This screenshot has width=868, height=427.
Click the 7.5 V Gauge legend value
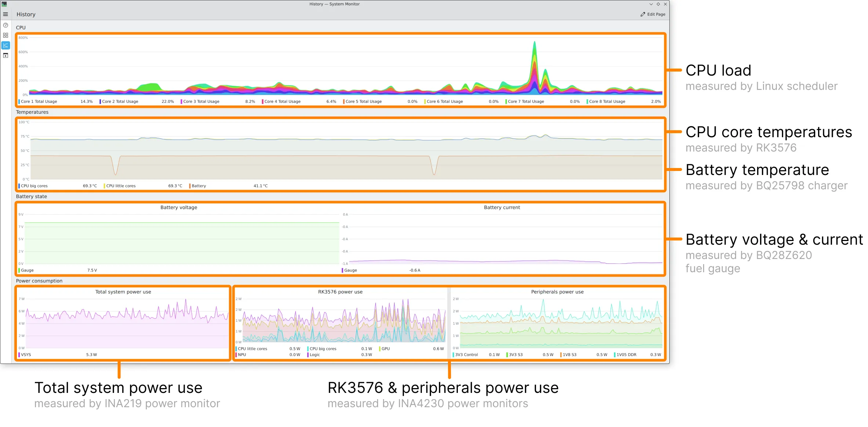tap(92, 270)
